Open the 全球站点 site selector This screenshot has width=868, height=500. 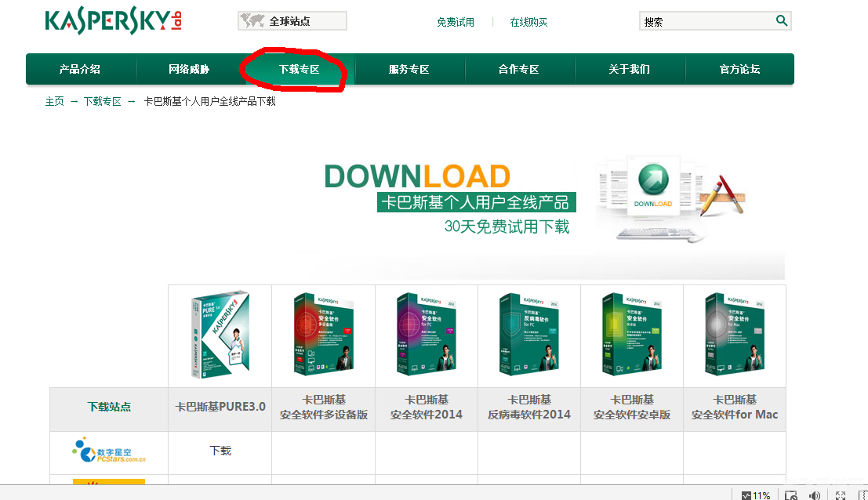(294, 20)
